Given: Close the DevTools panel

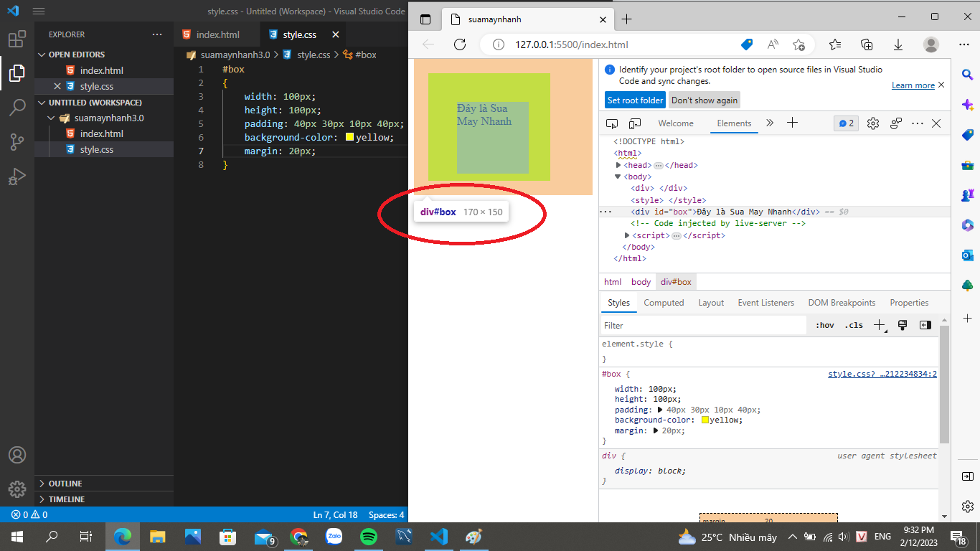Looking at the screenshot, I should [x=936, y=123].
